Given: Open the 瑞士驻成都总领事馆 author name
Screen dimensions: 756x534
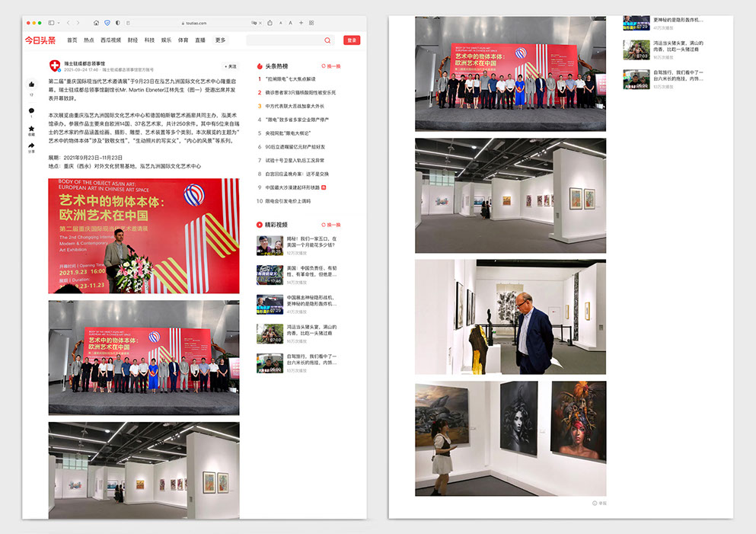Looking at the screenshot, I should [x=85, y=63].
